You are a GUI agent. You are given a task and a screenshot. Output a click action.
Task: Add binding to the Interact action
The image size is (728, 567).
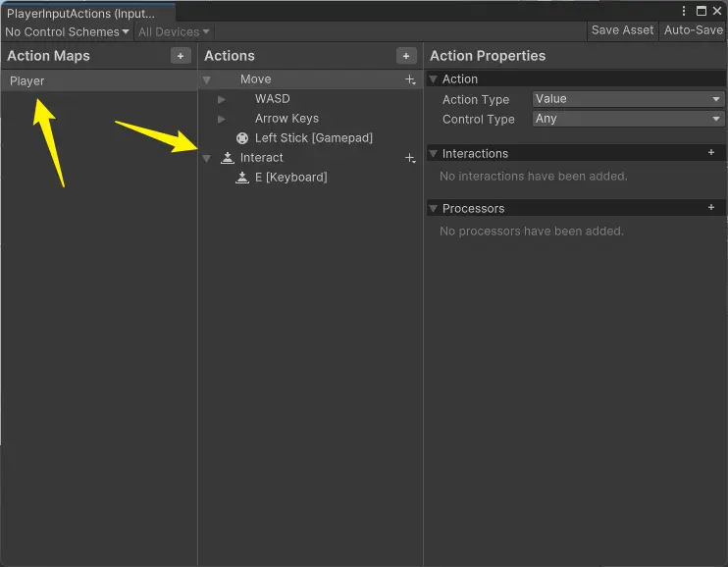(410, 158)
